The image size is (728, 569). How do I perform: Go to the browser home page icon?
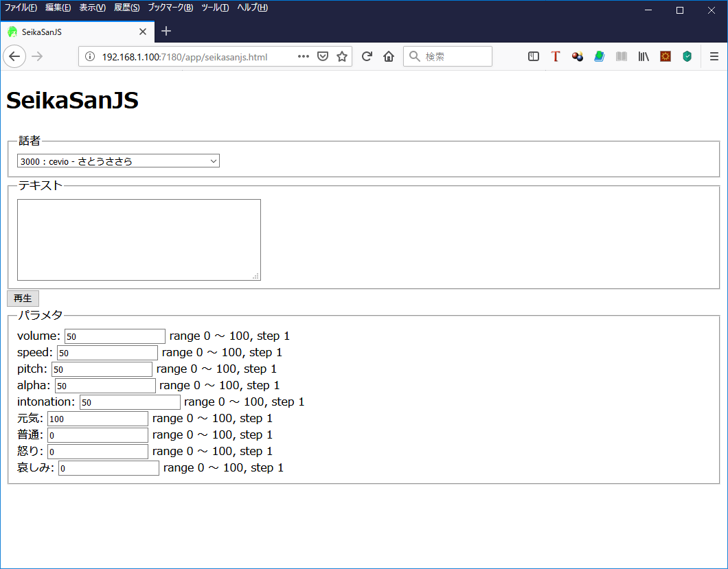click(389, 56)
